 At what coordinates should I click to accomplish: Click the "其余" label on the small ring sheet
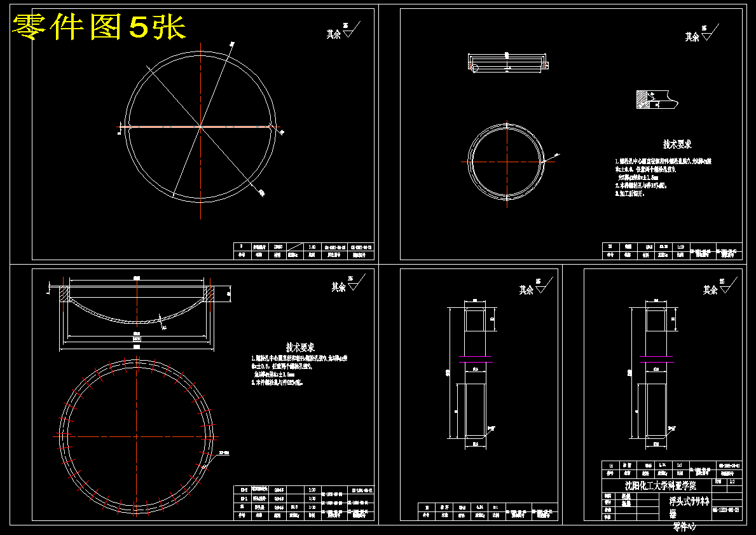coord(692,37)
